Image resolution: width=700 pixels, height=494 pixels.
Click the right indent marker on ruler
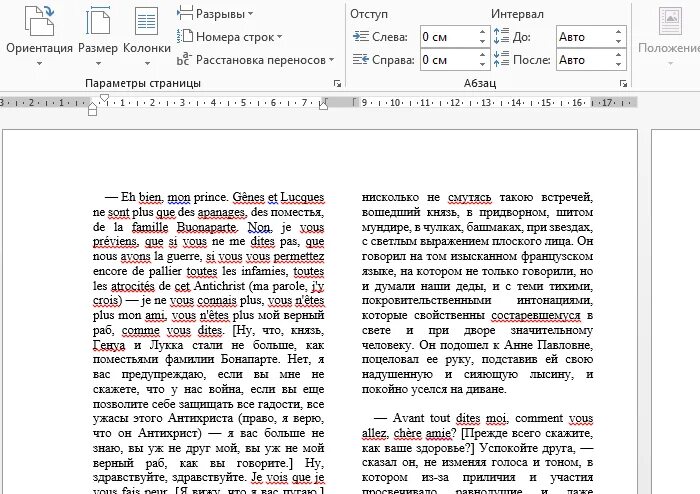pyautogui.click(x=324, y=105)
